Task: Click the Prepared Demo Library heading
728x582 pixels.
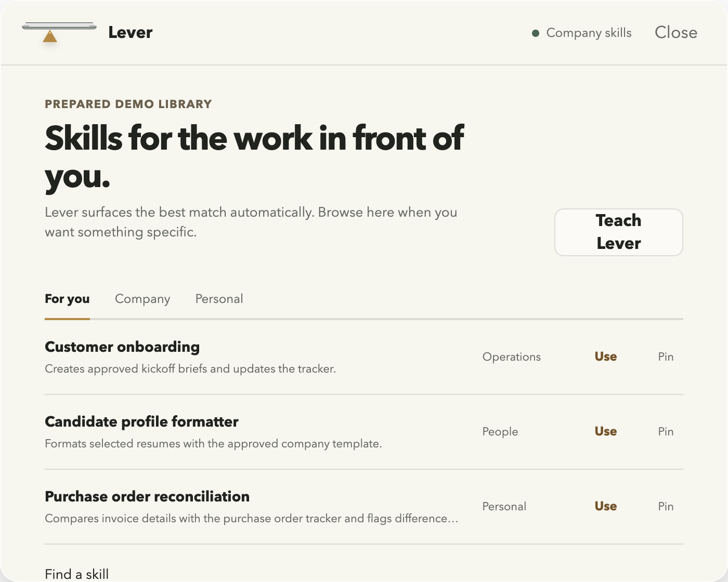Action: click(128, 104)
